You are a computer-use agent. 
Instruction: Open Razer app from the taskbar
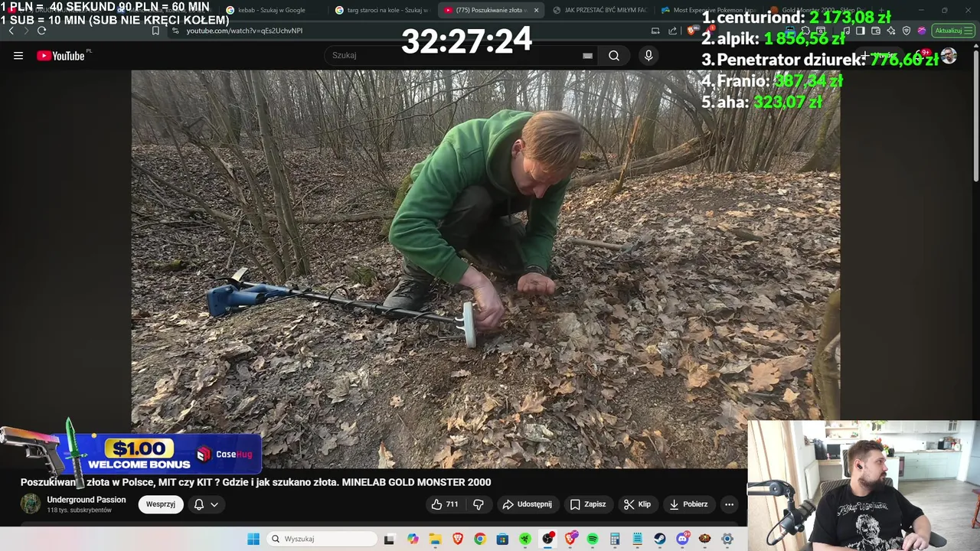[x=524, y=539]
